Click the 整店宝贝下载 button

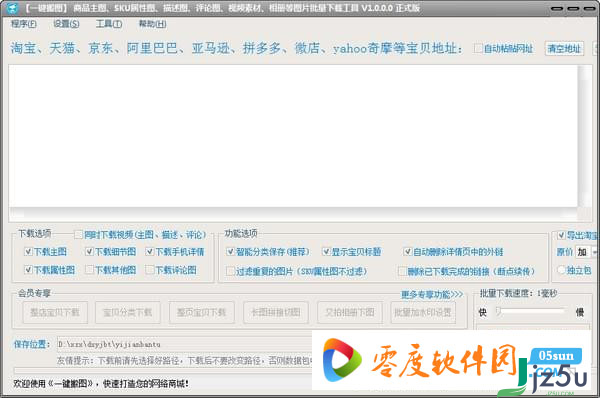pyautogui.click(x=55, y=312)
